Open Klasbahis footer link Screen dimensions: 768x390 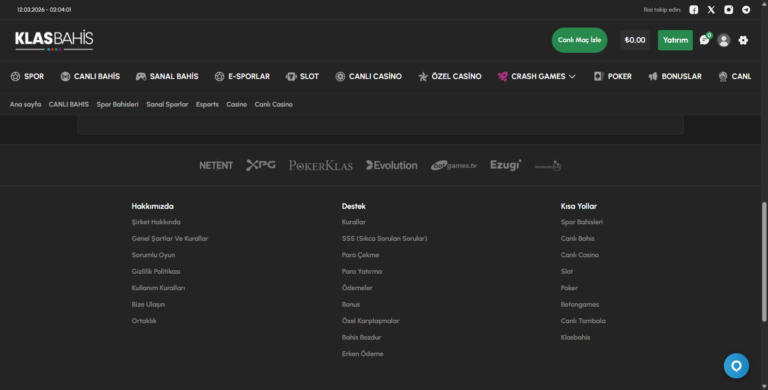(x=576, y=337)
